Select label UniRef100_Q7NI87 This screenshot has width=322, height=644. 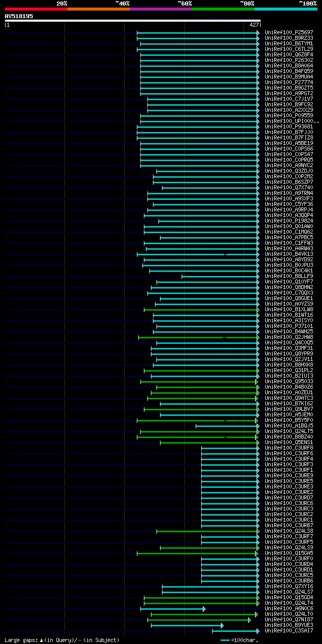(x=289, y=619)
